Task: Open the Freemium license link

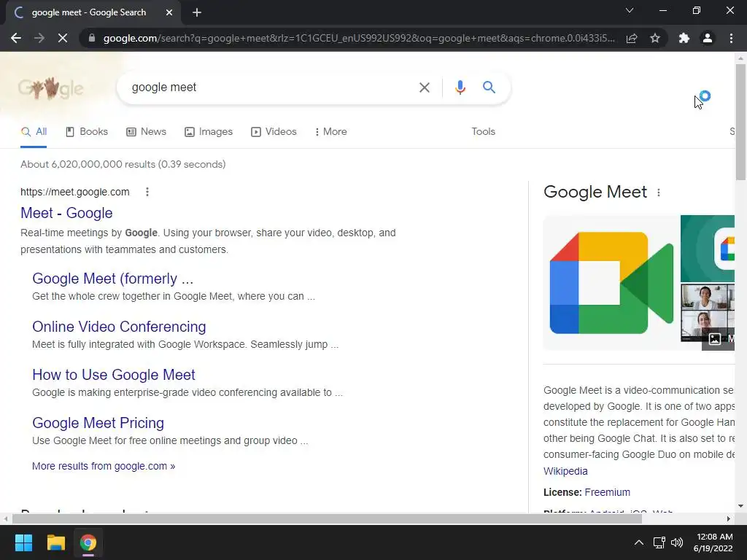Action: pyautogui.click(x=608, y=492)
